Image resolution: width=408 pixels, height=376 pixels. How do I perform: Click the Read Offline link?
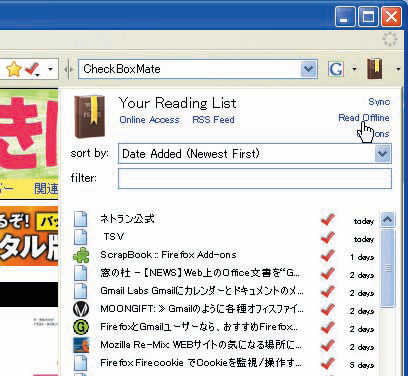tap(364, 118)
